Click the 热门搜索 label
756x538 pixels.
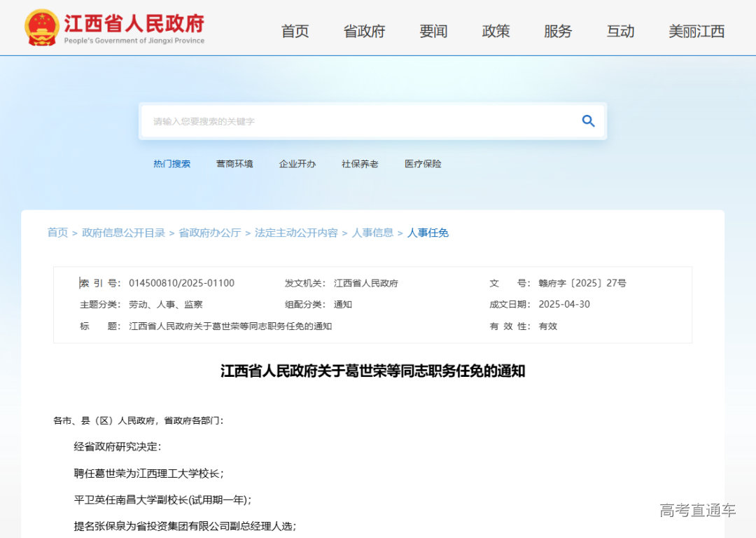(x=172, y=163)
